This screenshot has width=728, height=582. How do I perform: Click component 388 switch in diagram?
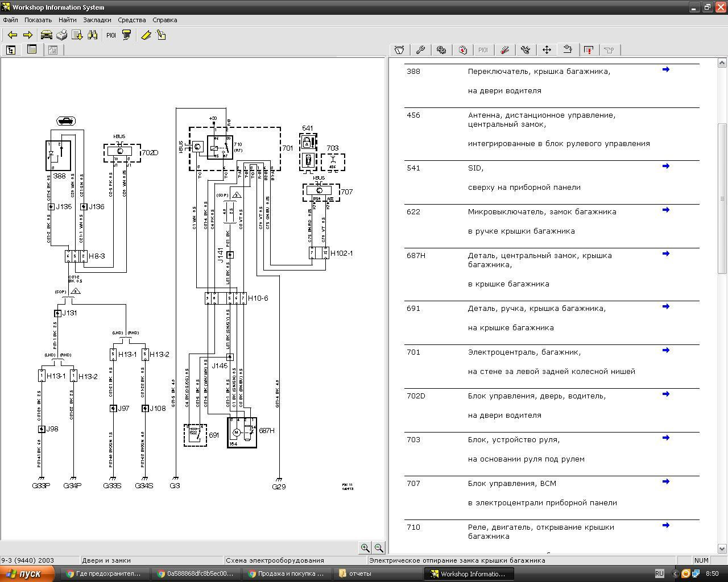pyautogui.click(x=58, y=155)
